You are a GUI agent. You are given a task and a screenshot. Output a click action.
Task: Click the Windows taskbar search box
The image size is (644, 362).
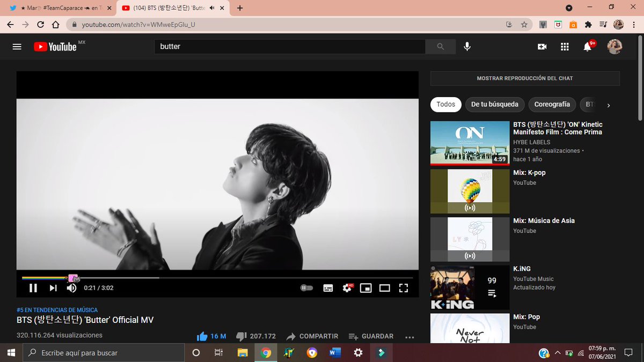[x=103, y=353]
